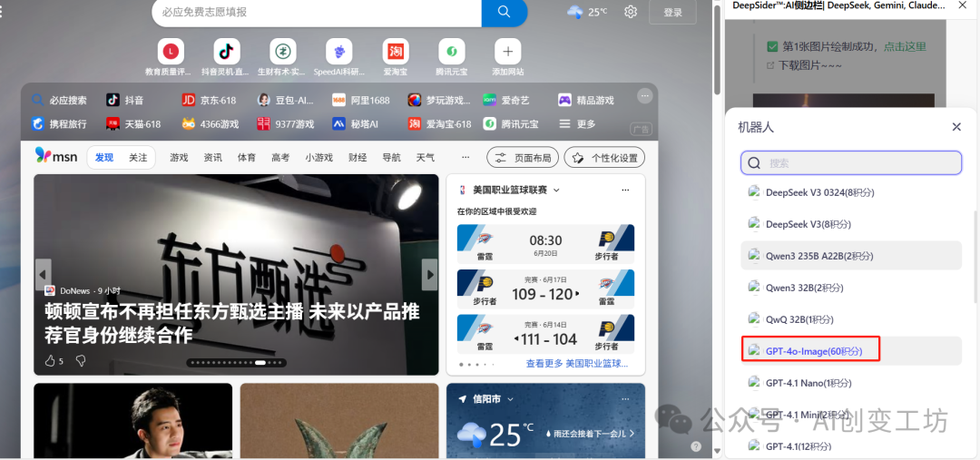Open the 教育质量评 shortcut icon
Screen dimensions: 980x460
point(171,51)
